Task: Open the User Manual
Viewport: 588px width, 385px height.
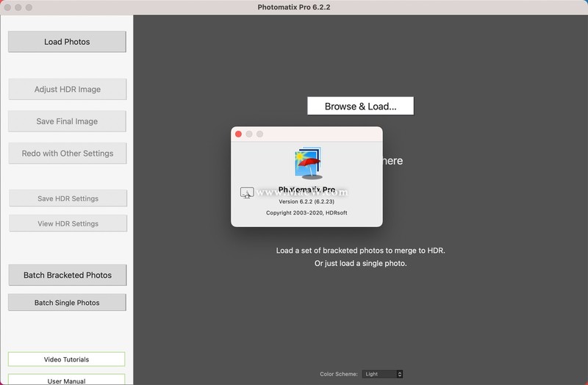Action: (x=66, y=379)
